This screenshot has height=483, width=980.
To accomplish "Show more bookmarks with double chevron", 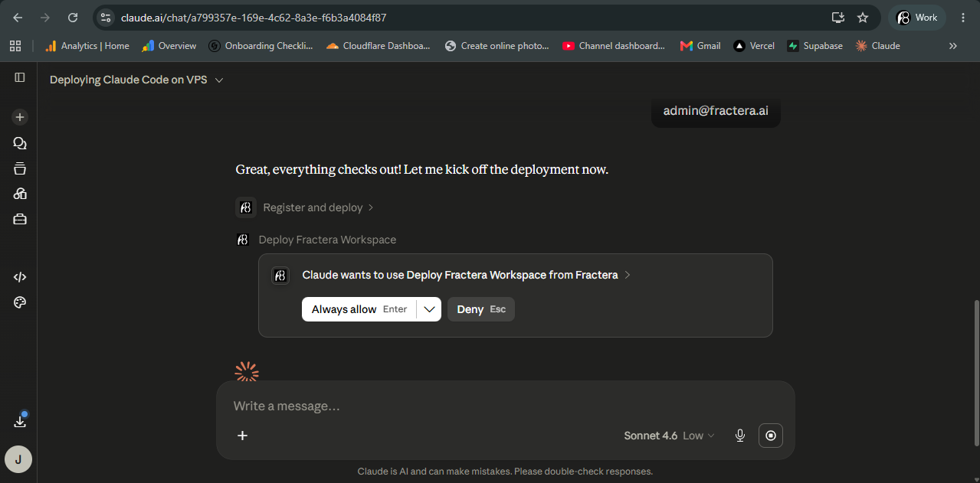I will click(x=953, y=46).
